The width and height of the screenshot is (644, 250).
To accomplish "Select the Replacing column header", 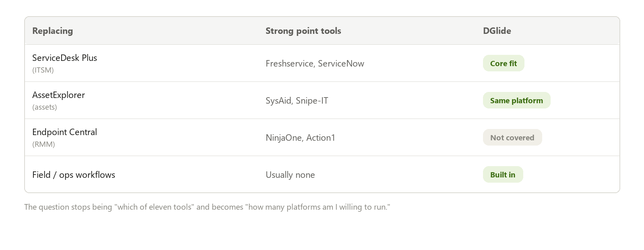I will pyautogui.click(x=53, y=31).
